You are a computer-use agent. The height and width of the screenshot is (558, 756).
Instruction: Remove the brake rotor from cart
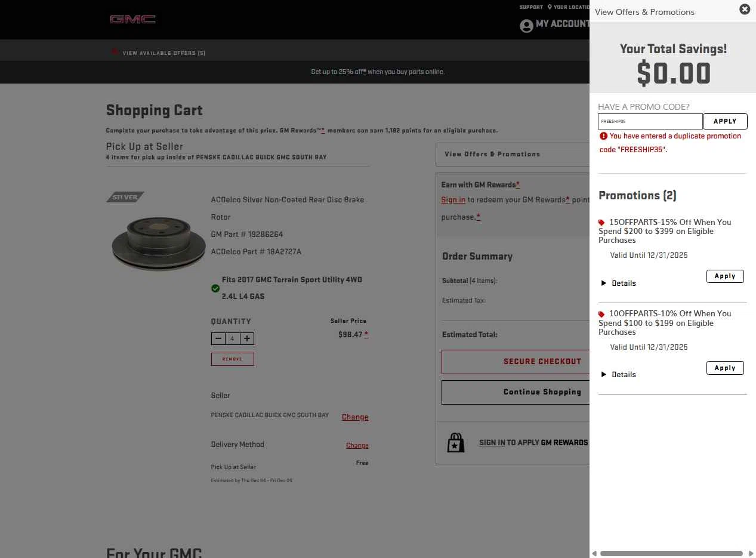click(233, 359)
